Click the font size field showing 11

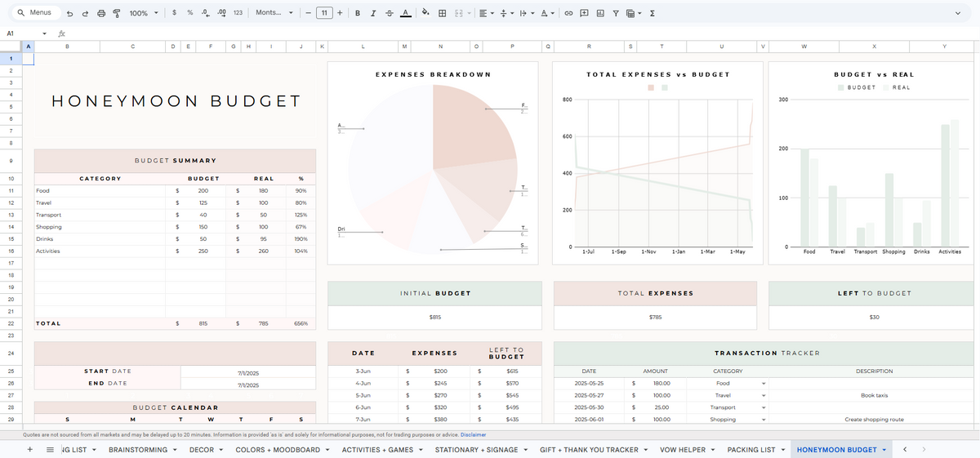click(x=323, y=13)
